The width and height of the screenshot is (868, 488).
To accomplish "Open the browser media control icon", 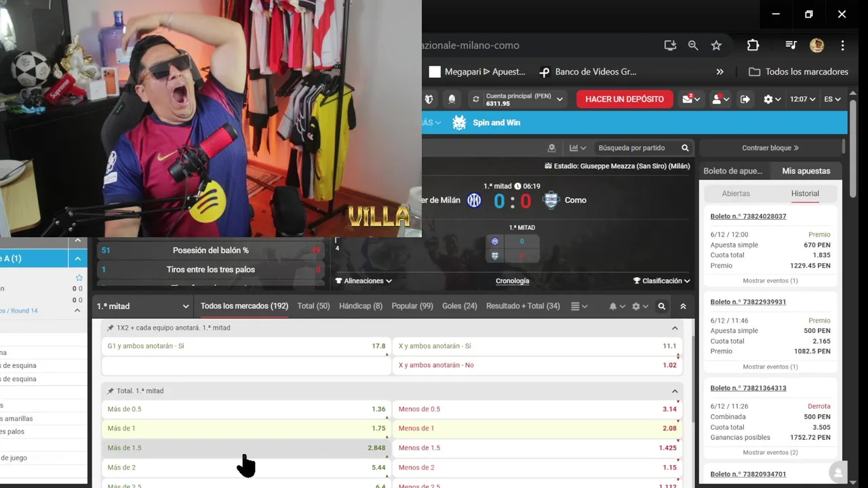I will [791, 45].
